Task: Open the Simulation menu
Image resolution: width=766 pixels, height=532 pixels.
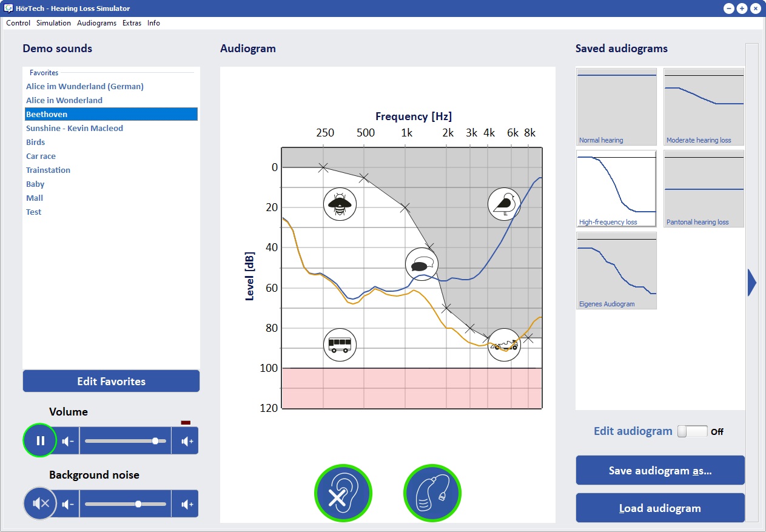Action: 53,23
